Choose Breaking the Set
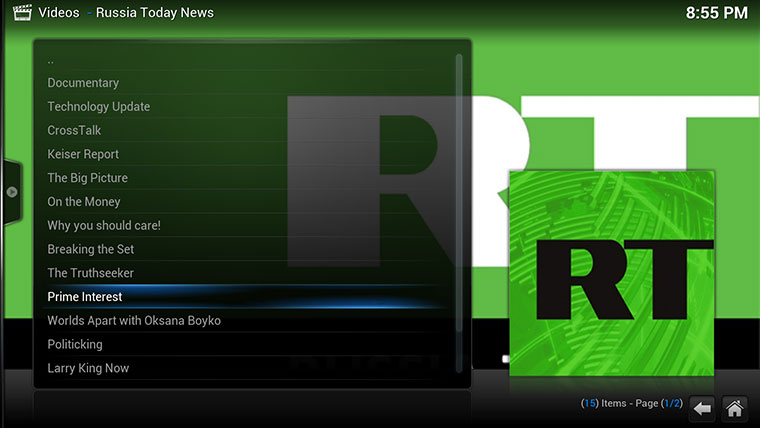The image size is (760, 428). pos(246,249)
